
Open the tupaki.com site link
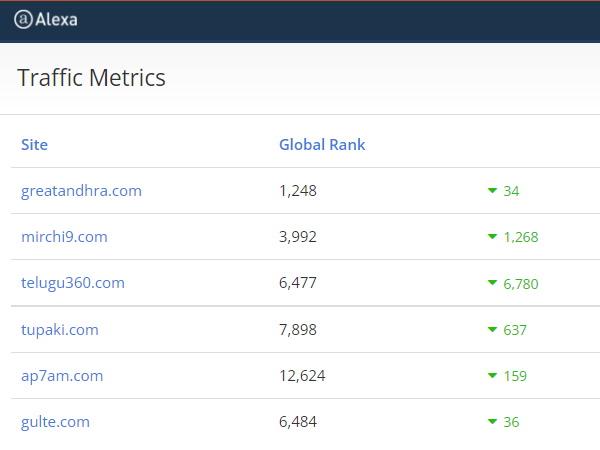tap(60, 329)
